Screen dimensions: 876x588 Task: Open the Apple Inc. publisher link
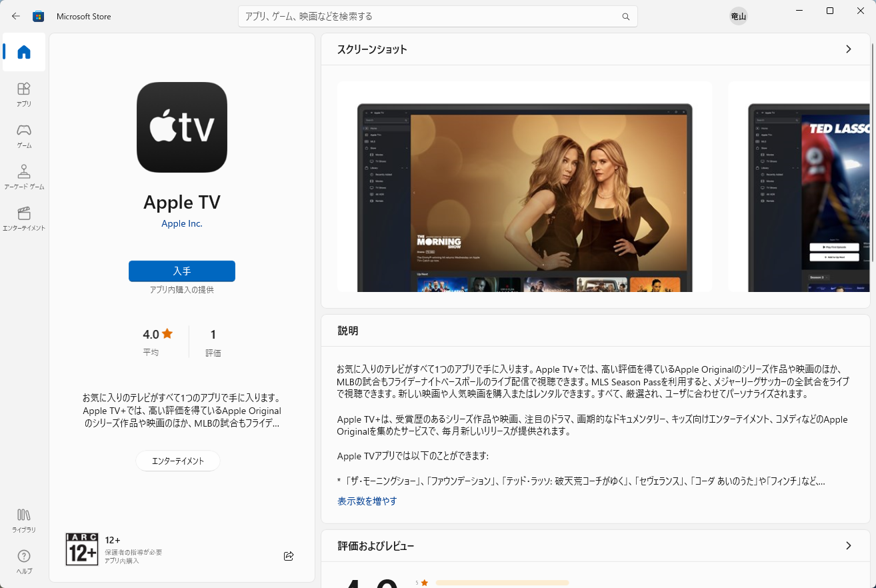pos(181,223)
